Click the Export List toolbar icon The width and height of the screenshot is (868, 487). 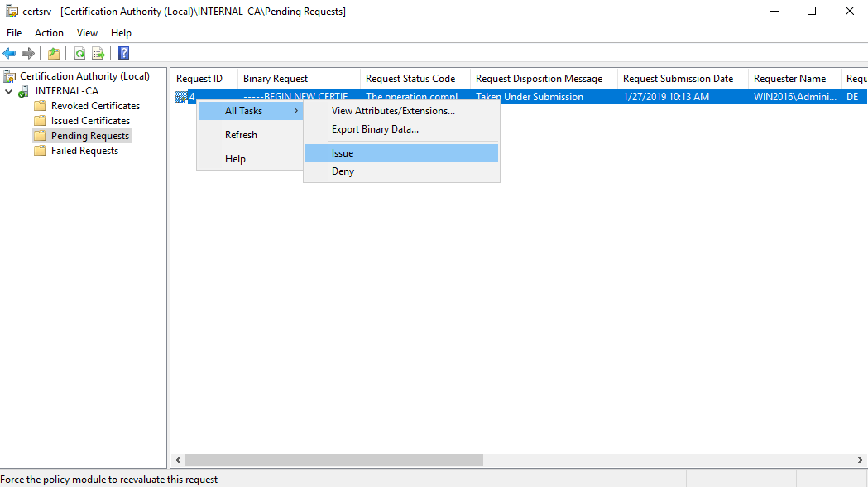[x=98, y=54]
